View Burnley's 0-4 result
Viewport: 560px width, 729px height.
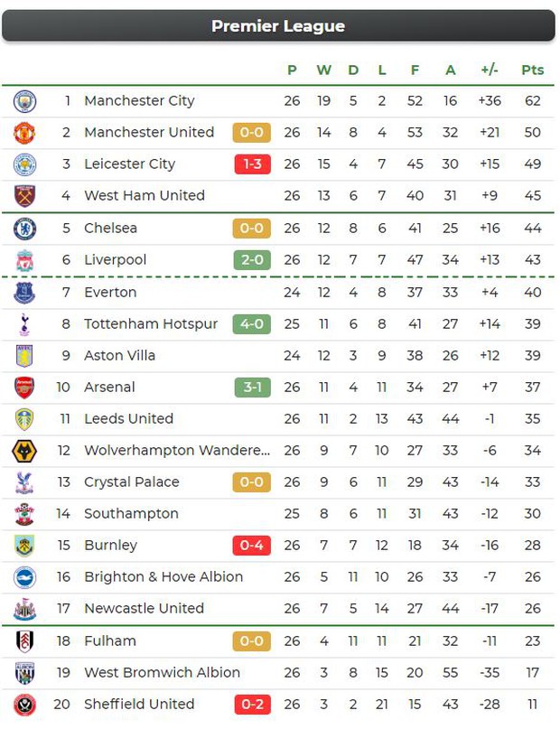pyautogui.click(x=251, y=546)
